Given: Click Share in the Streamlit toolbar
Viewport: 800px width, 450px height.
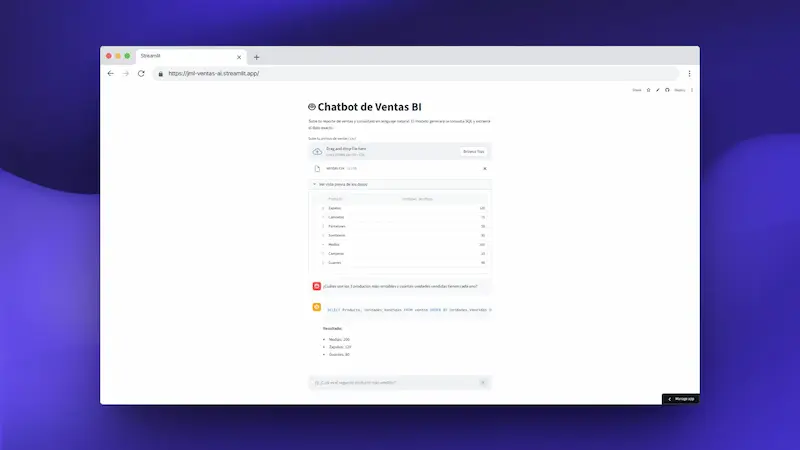Looking at the screenshot, I should click(637, 90).
